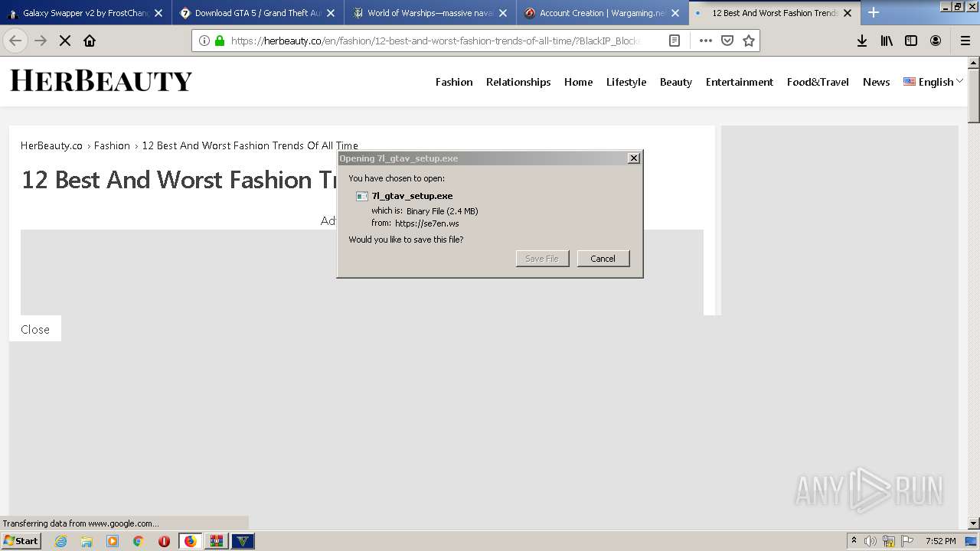Image resolution: width=980 pixels, height=551 pixels.
Task: Switch to Galaxy Swapper v2 tab
Action: click(x=86, y=13)
